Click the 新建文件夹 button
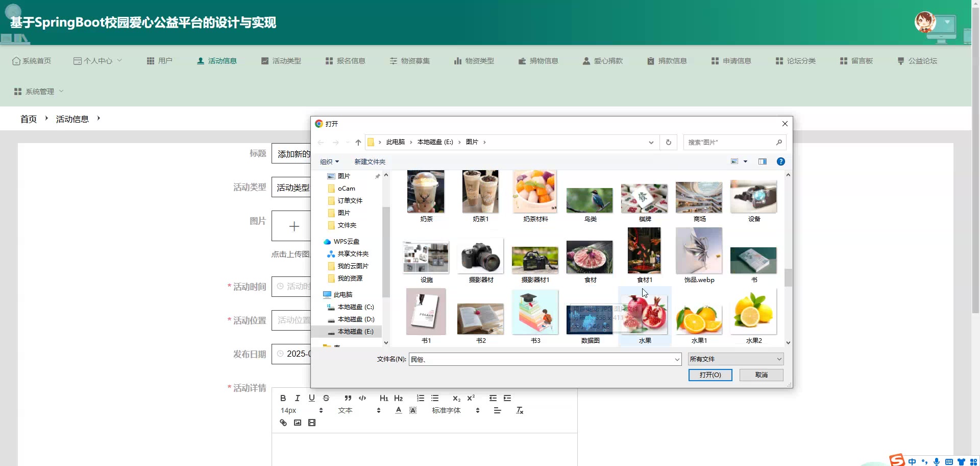Viewport: 980px width, 466px height. 370,161
